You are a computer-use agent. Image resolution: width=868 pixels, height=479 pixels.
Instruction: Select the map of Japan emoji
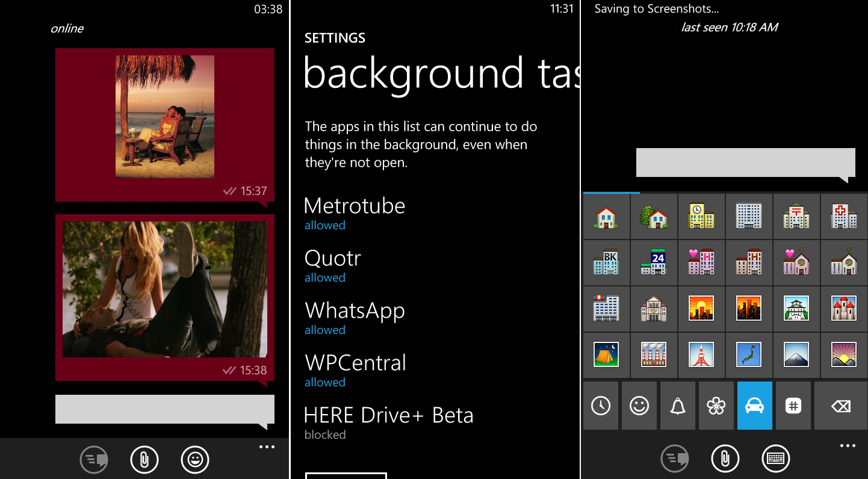tap(749, 355)
